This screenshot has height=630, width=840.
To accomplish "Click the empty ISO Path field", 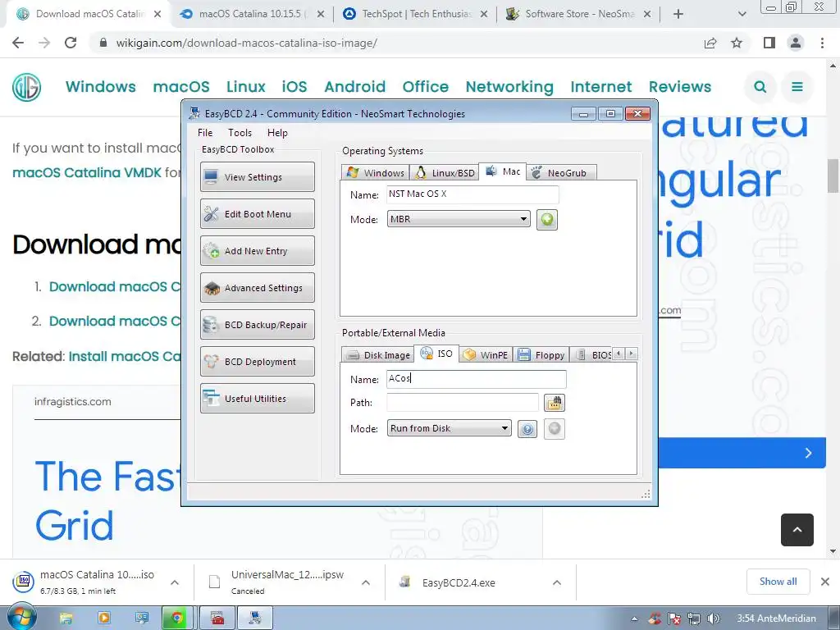I will click(463, 402).
